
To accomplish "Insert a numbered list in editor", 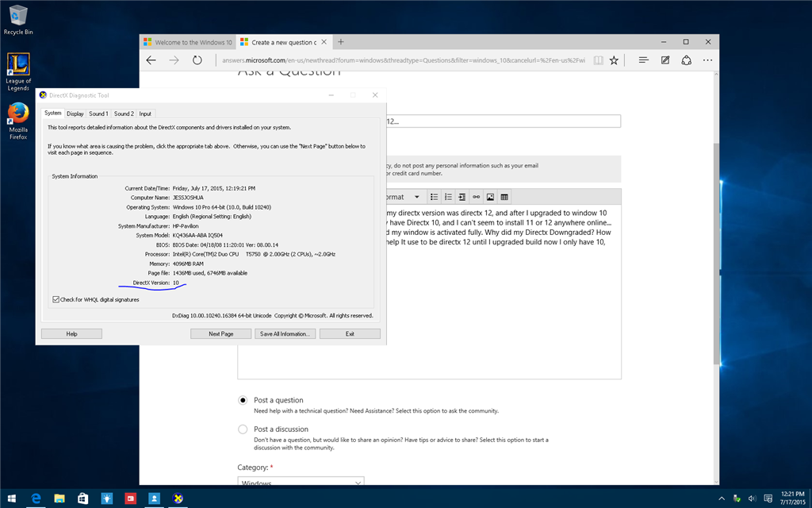I will pos(449,197).
